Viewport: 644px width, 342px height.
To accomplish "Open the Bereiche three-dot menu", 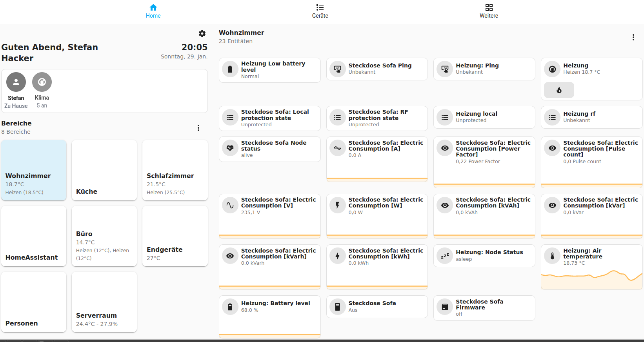I will (198, 128).
